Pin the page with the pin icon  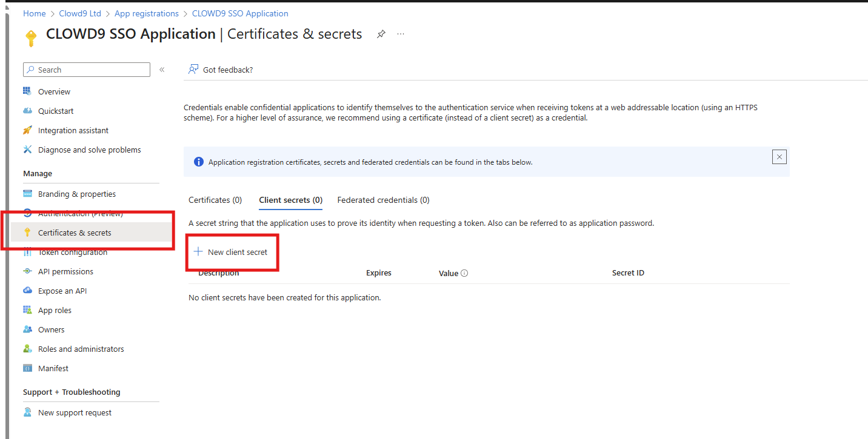coord(381,35)
